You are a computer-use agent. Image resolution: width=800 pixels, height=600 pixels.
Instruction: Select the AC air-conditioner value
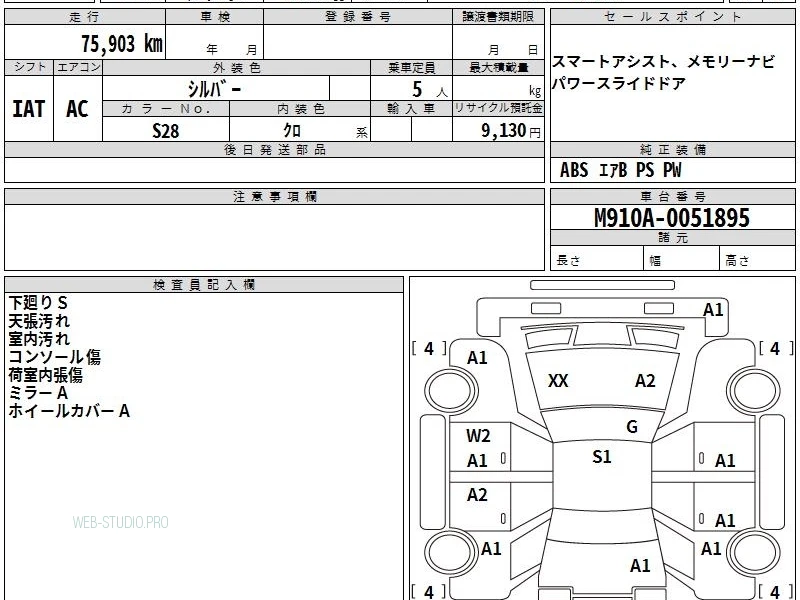click(78, 109)
